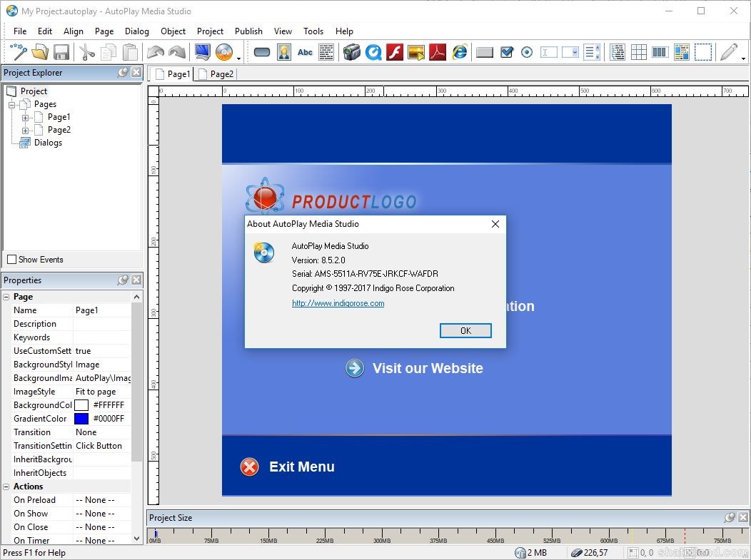Insert a ComboBox object from toolbar
This screenshot has width=751, height=560.
click(x=570, y=51)
